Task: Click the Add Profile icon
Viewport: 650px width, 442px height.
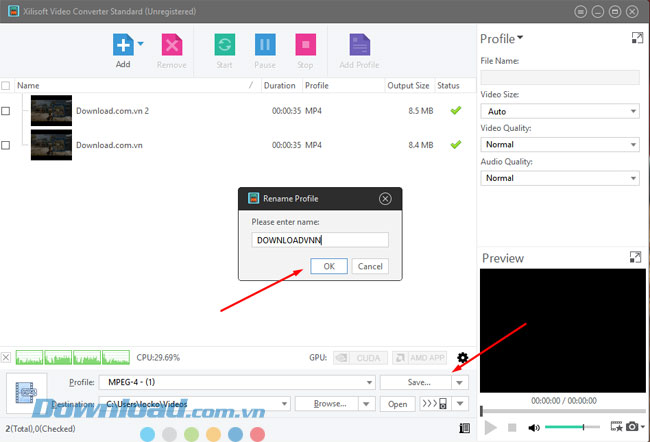Action: coord(359,45)
